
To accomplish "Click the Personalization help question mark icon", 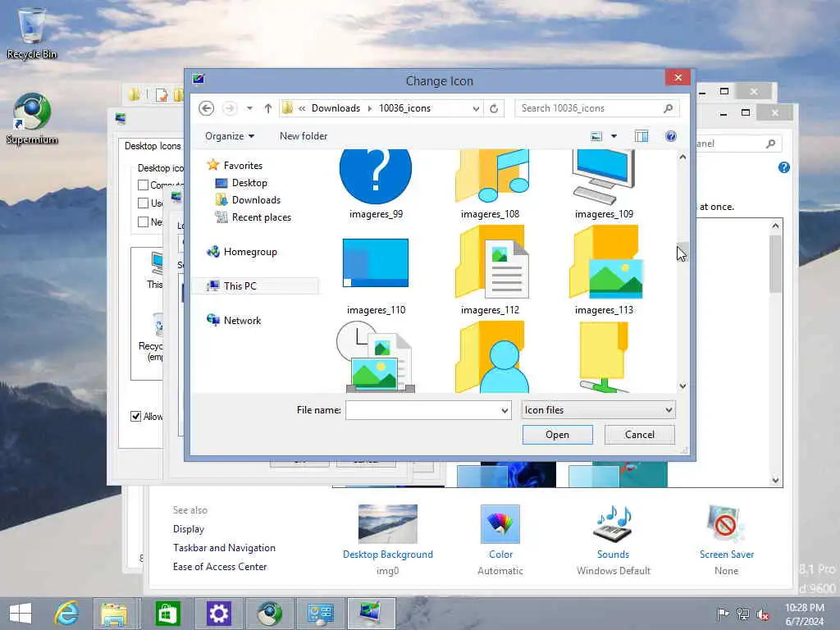I will pyautogui.click(x=783, y=167).
